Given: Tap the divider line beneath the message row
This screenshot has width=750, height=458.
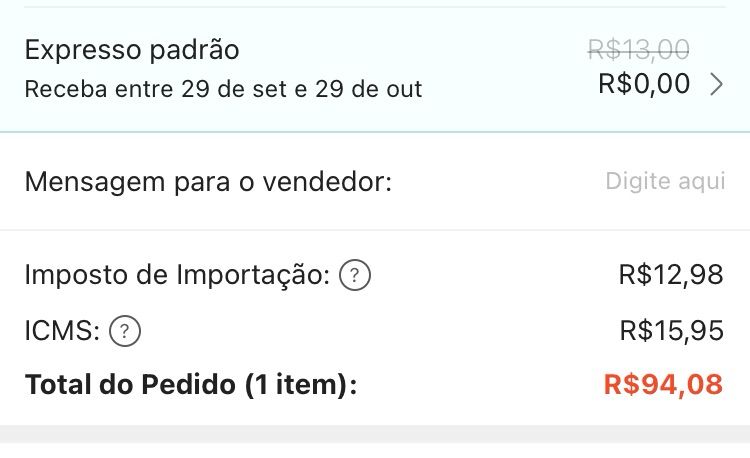Looking at the screenshot, I should pos(375,230).
